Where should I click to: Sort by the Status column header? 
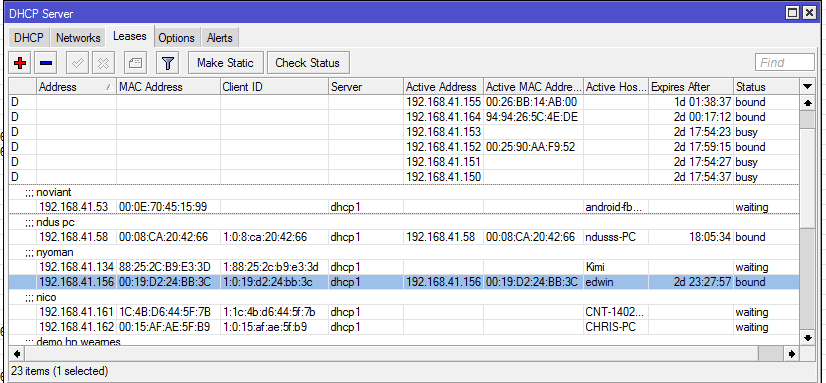click(766, 86)
